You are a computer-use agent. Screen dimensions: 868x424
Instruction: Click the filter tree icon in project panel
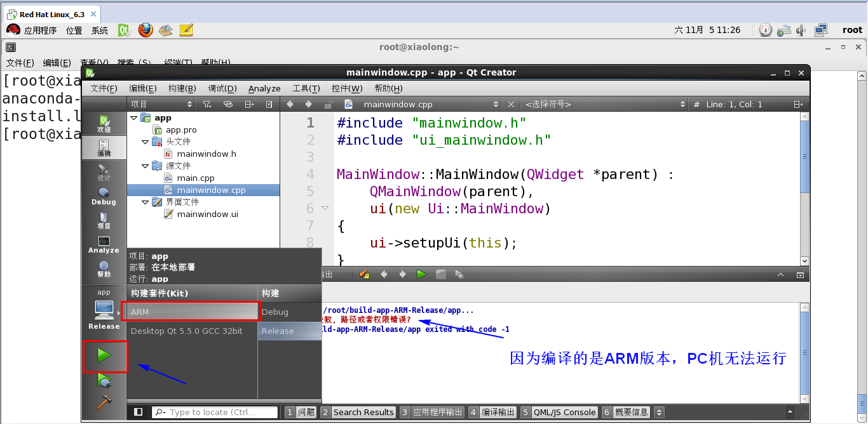click(x=207, y=104)
